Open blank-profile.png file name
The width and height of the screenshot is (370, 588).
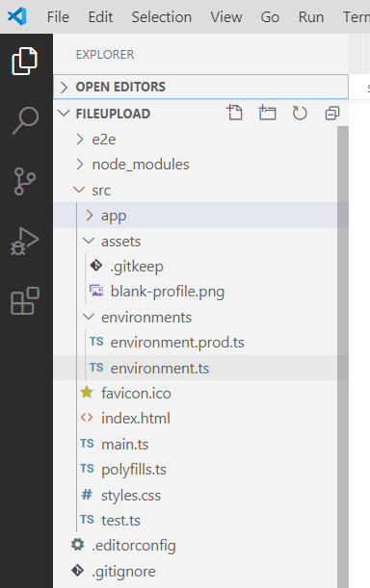tap(168, 292)
